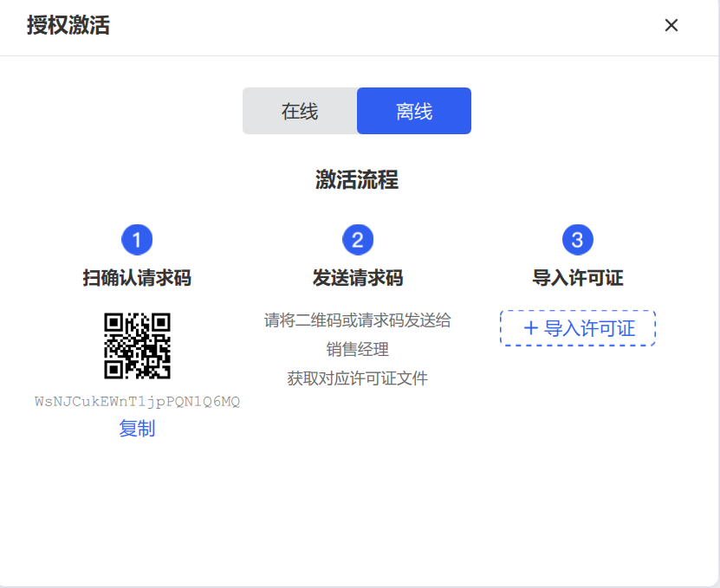The image size is (720, 588).
Task: Click the 导入许可证 dashed button
Action: [578, 328]
